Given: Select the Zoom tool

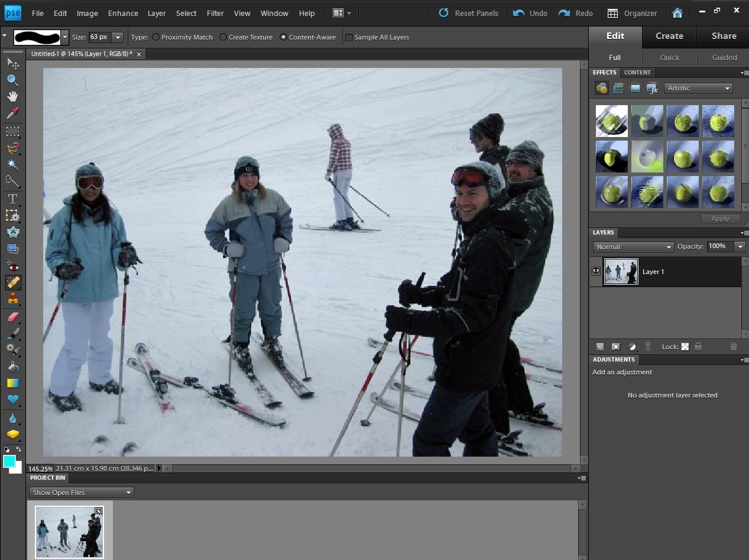Looking at the screenshot, I should pyautogui.click(x=12, y=80).
